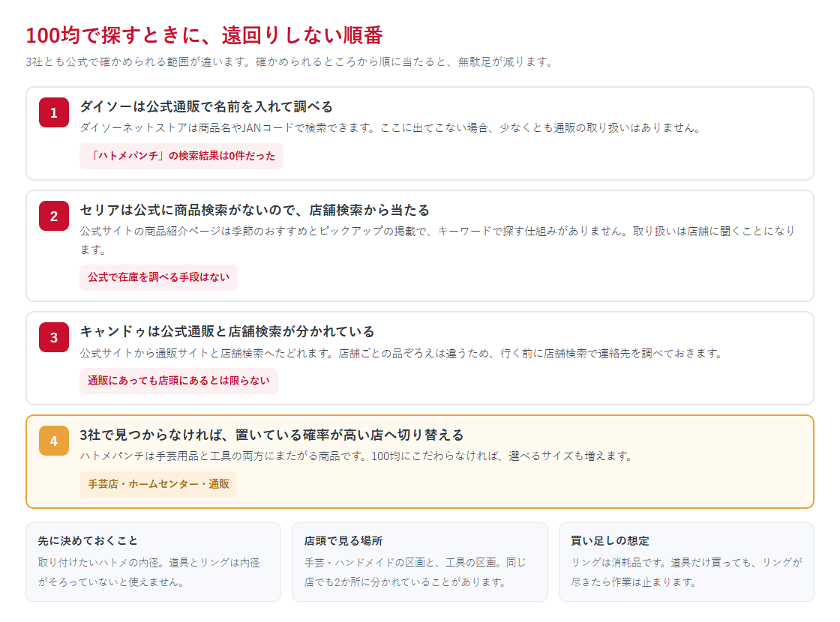Click description starting ダイソーネットストアは商品名やJANコード
The height and width of the screenshot is (622, 840).
(x=391, y=128)
